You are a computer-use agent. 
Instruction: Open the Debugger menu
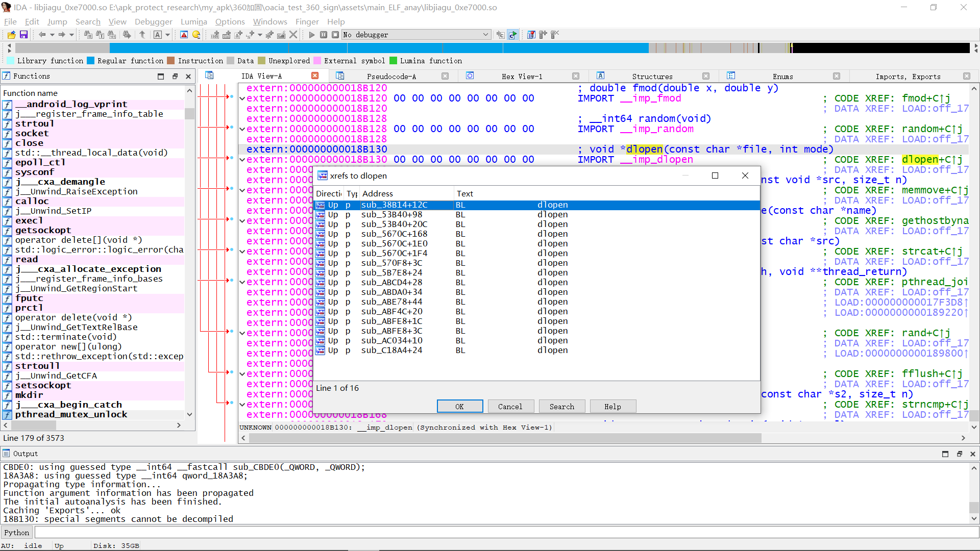(153, 21)
